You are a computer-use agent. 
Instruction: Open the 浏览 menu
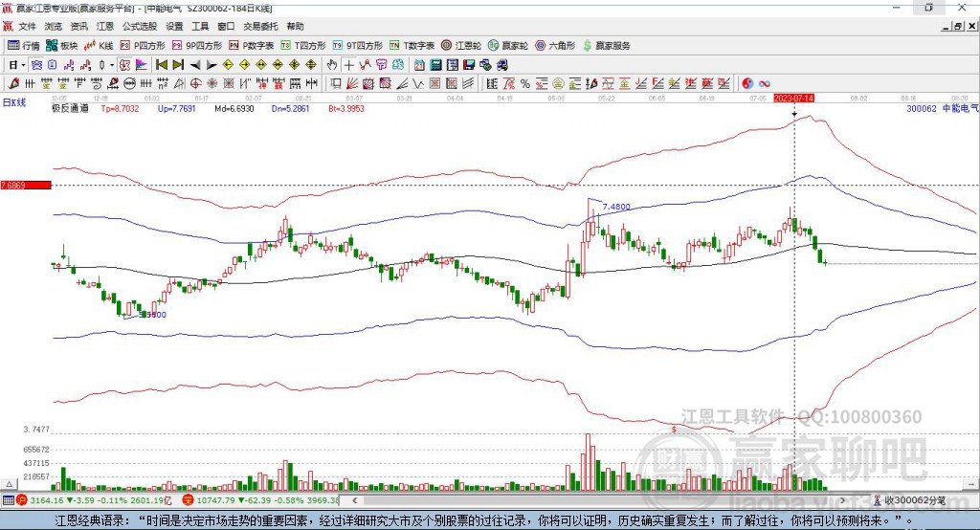54,26
